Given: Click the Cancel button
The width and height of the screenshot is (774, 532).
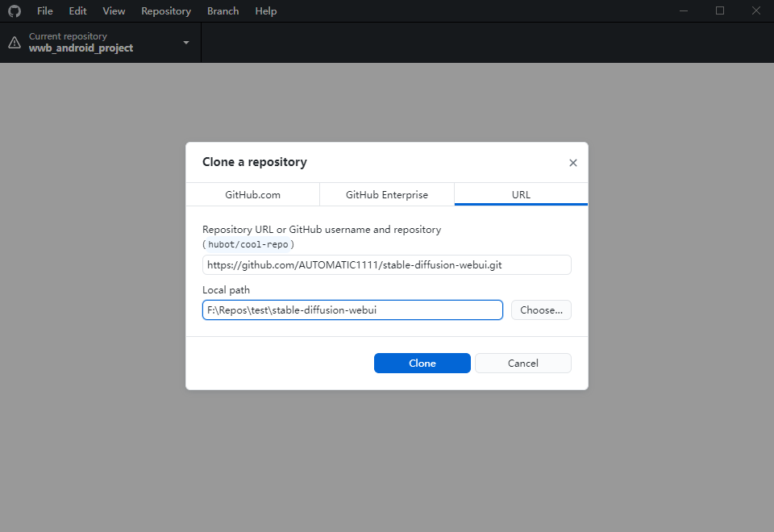Looking at the screenshot, I should tap(522, 363).
